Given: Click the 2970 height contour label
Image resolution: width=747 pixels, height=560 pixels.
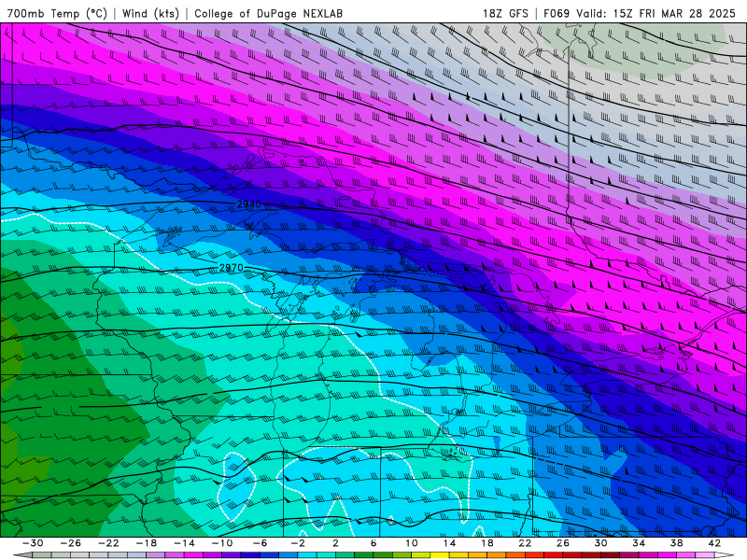Looking at the screenshot, I should point(231,268).
